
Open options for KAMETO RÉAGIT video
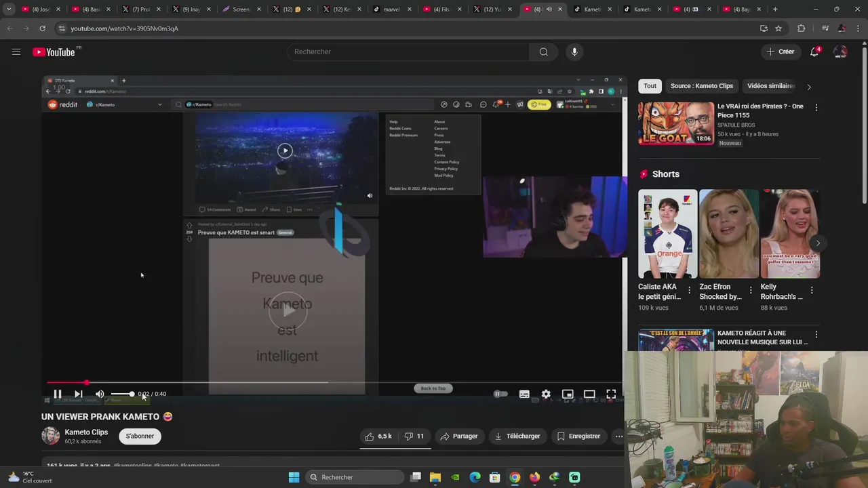tap(816, 335)
